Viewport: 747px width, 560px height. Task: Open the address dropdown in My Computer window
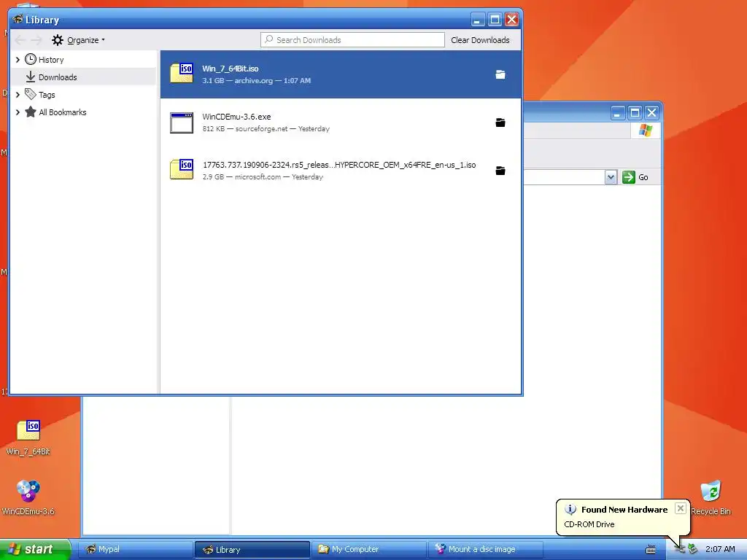click(611, 177)
